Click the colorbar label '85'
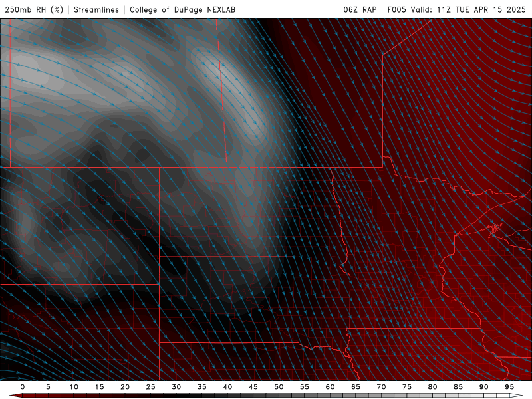Image resolution: width=532 pixels, height=399 pixels. tap(458, 387)
